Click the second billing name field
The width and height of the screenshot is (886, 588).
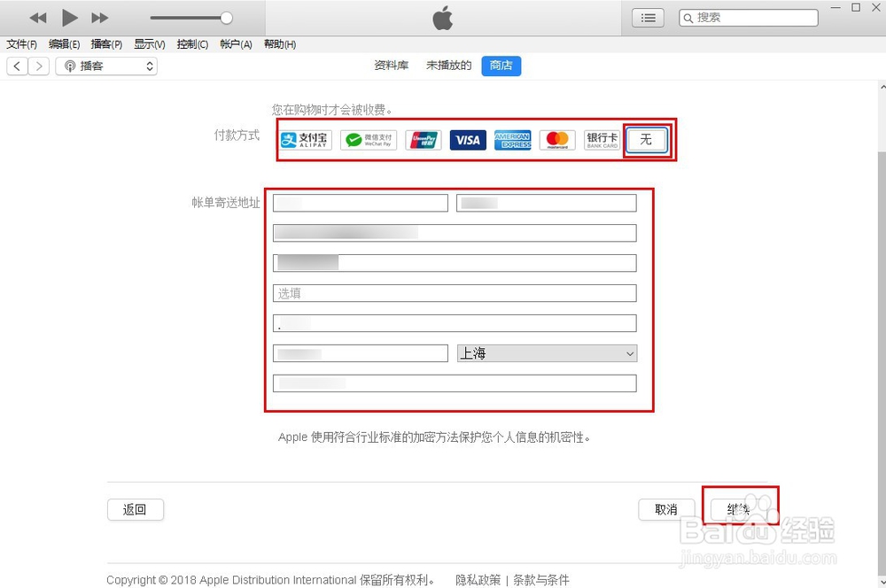tap(547, 203)
